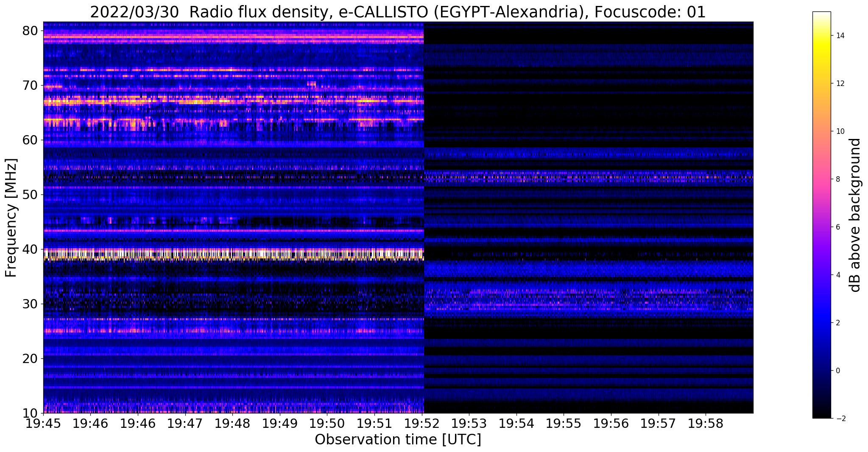Select the 60 tick on the frequency axis
Image resolution: width=868 pixels, height=452 pixels.
(31, 140)
